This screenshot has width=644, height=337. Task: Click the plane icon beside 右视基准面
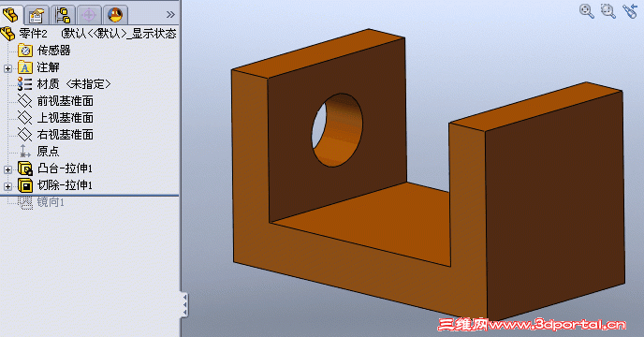pyautogui.click(x=24, y=135)
